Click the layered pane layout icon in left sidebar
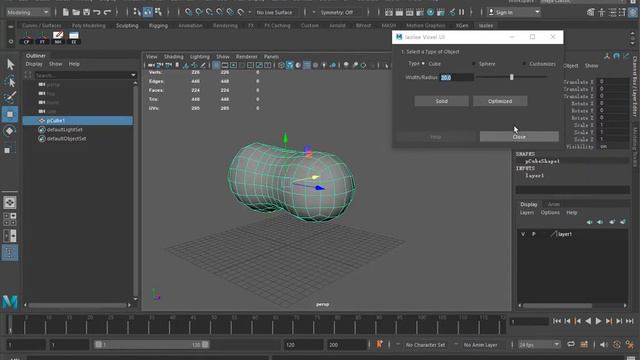This screenshot has height=360, width=640. pyautogui.click(x=10, y=219)
